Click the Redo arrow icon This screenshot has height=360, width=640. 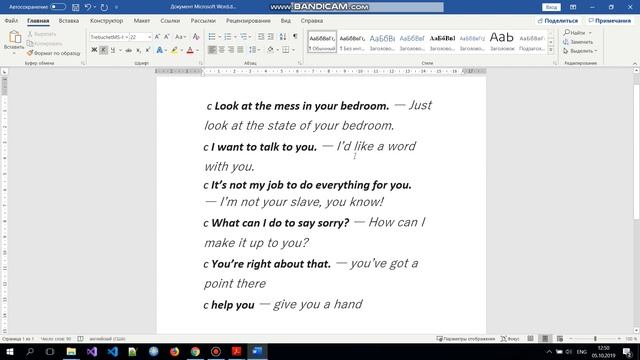point(104,7)
